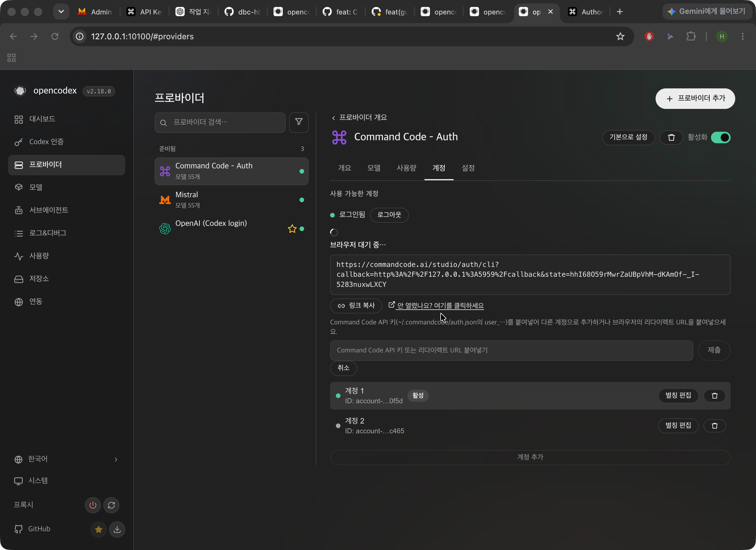Focus the 프로바이더 검색 field

click(220, 122)
